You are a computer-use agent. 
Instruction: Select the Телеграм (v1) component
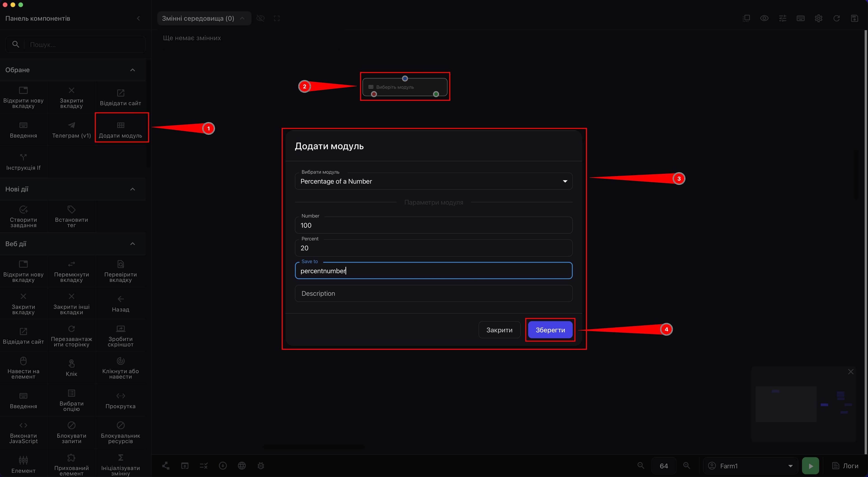click(71, 130)
